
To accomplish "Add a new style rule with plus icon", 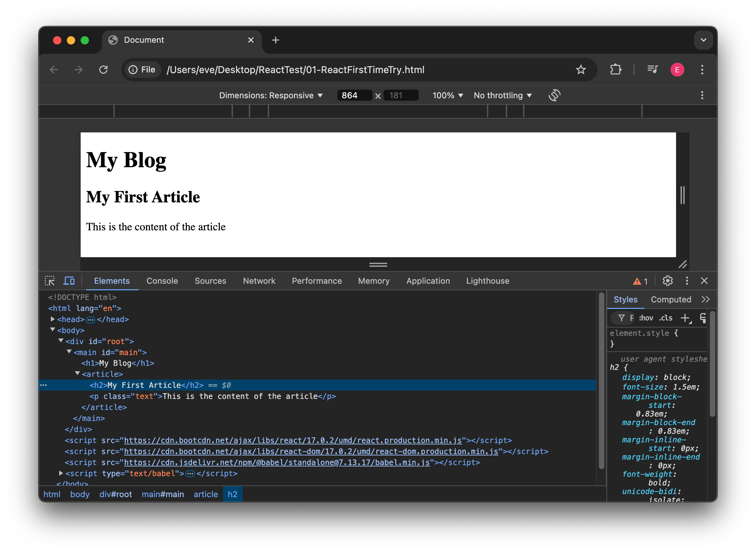I will 685,318.
